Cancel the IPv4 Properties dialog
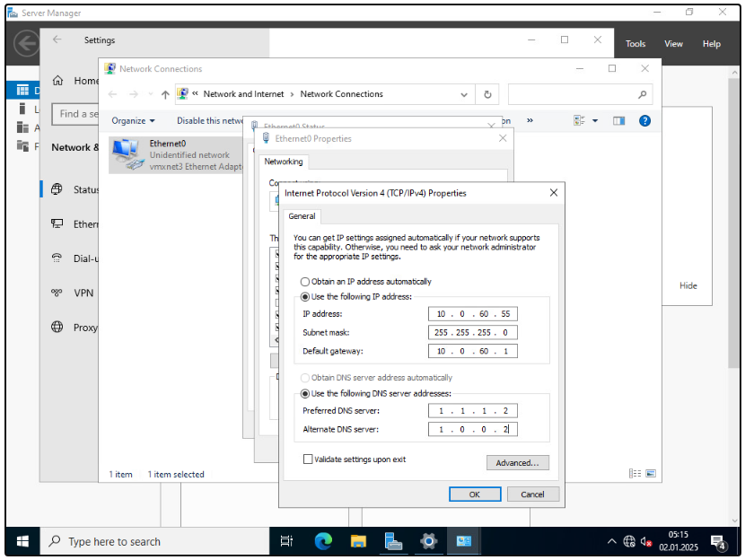The width and height of the screenshot is (745, 560). pos(532,494)
